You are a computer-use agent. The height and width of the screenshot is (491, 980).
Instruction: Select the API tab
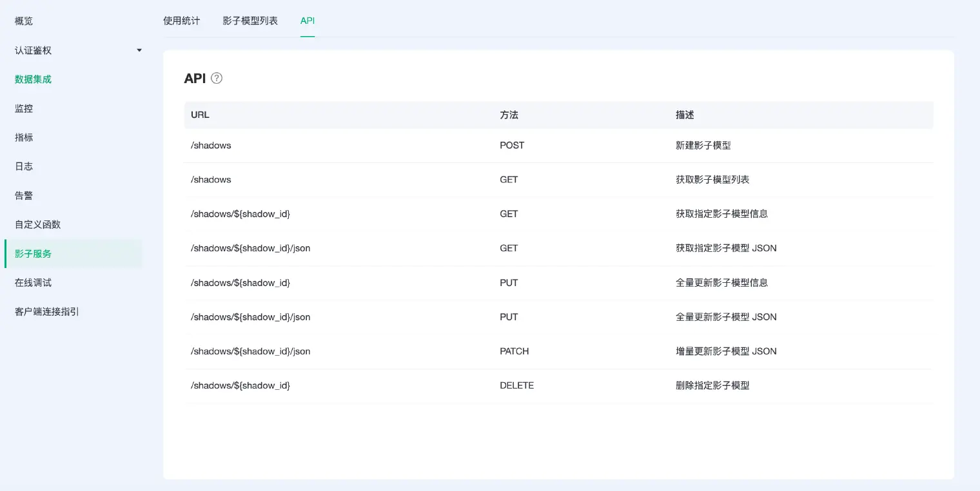tap(308, 21)
